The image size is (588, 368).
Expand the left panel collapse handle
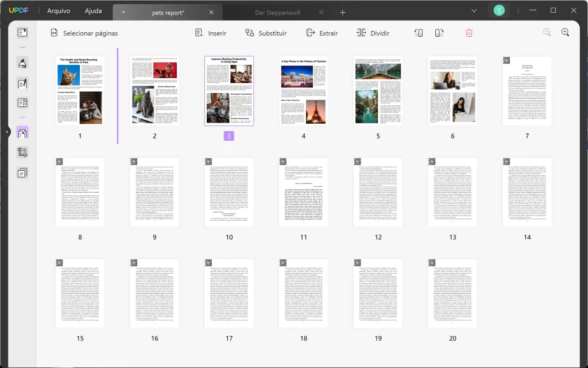[x=7, y=132]
